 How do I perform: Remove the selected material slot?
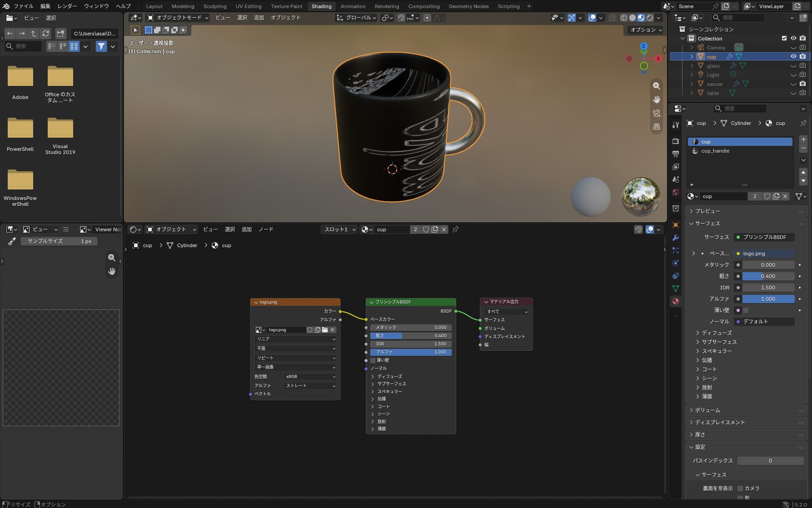(803, 149)
